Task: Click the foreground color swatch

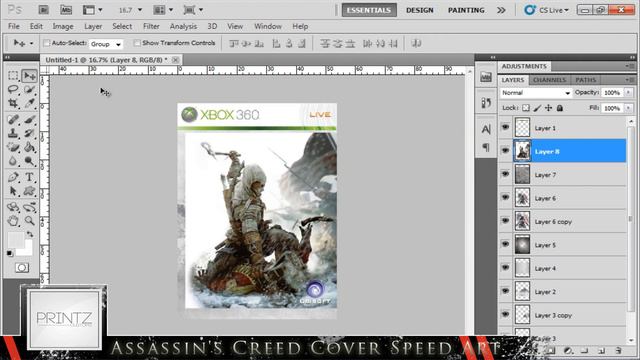Action: [x=16, y=240]
